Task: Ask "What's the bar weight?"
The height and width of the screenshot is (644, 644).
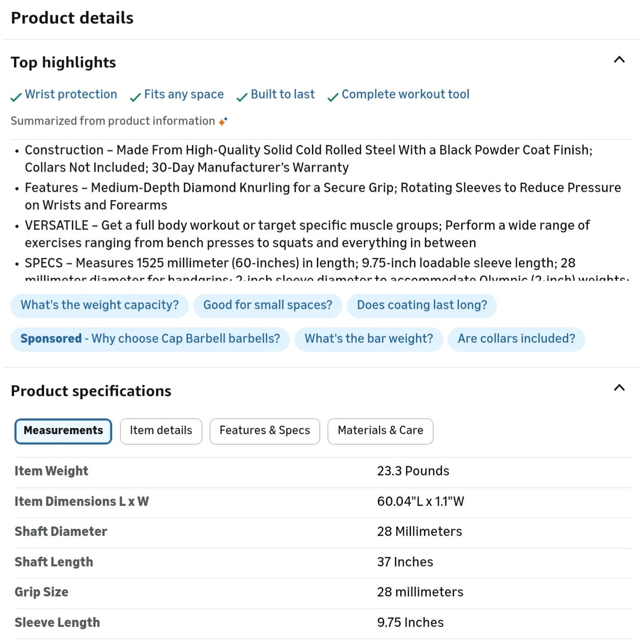Action: tap(368, 339)
